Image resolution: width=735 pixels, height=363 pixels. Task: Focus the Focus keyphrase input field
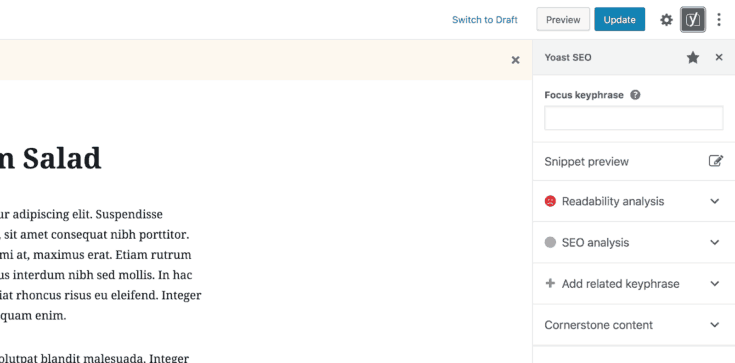pos(633,118)
